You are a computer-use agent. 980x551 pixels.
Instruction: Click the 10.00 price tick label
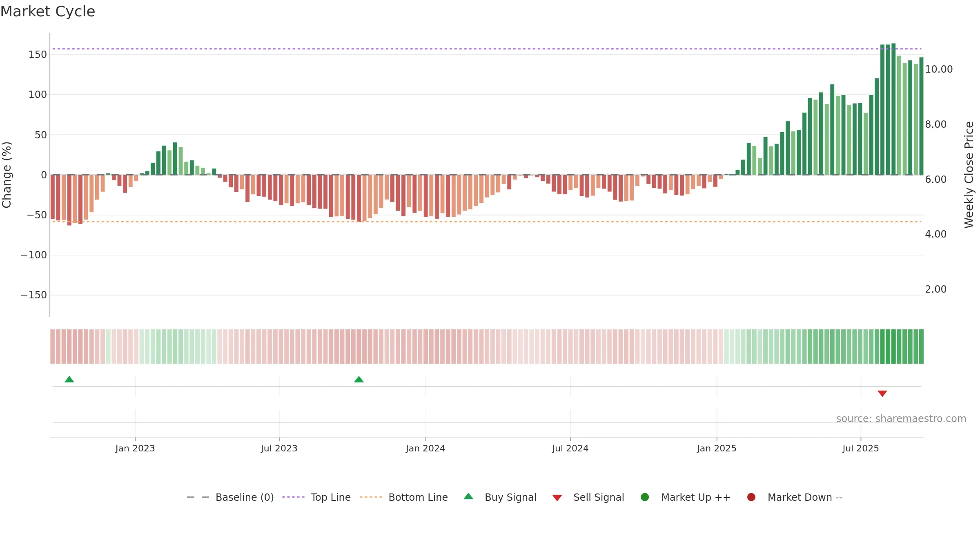[x=939, y=69]
